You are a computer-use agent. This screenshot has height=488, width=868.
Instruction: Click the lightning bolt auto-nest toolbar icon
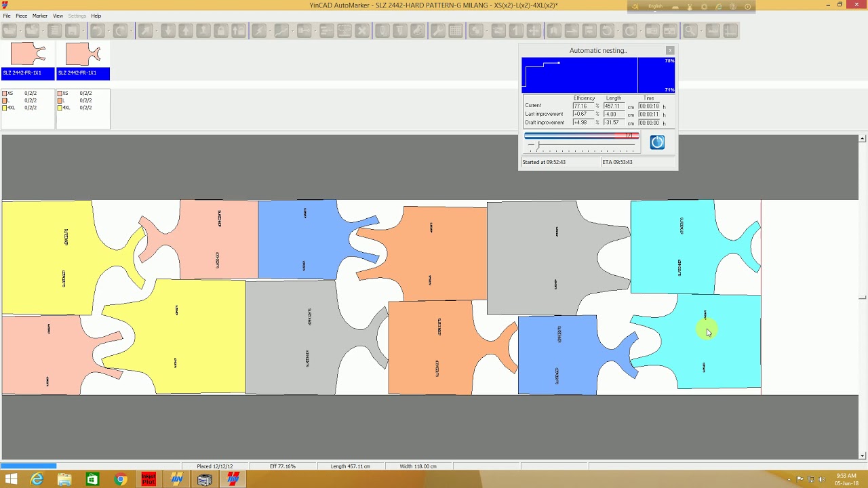click(259, 30)
